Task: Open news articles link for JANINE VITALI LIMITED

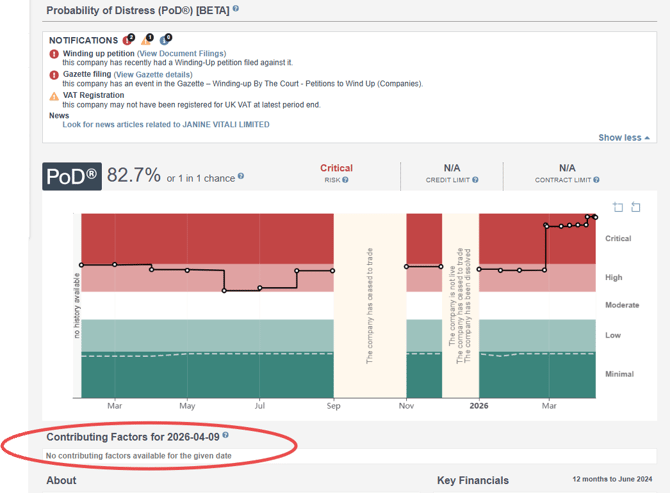Action: point(165,125)
